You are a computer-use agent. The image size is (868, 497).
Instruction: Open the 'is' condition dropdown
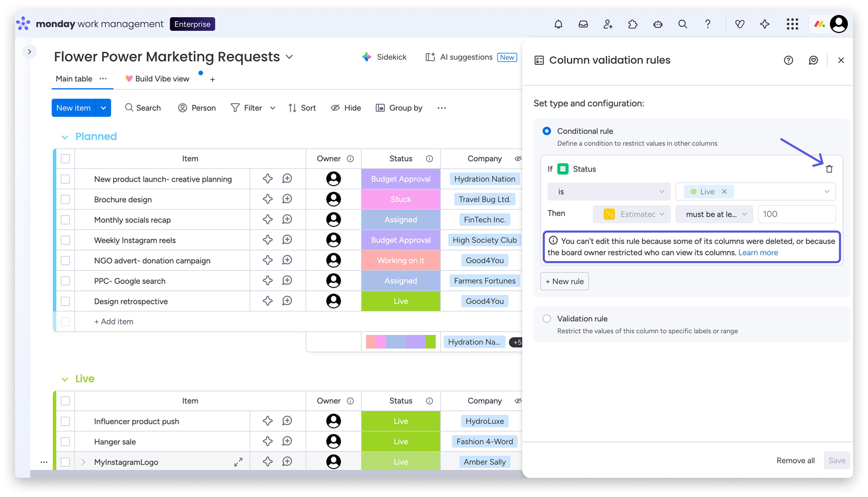(609, 192)
